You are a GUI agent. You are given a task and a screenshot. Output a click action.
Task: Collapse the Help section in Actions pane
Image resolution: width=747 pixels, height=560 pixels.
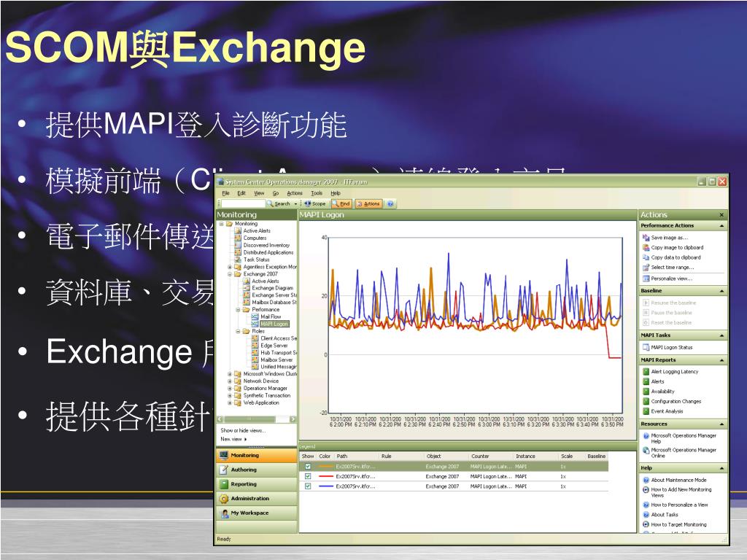(721, 469)
